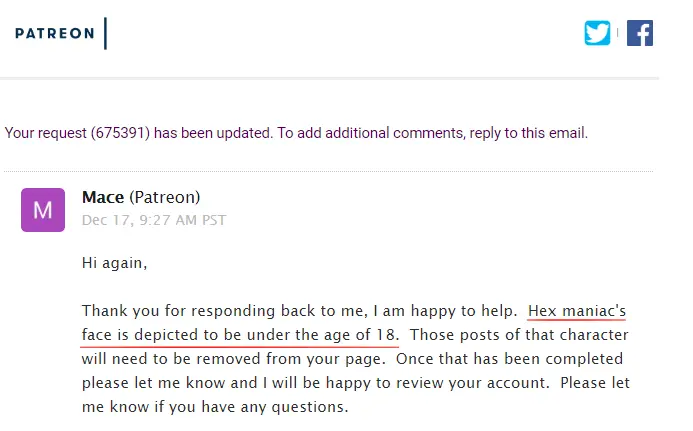Click the dotted separator above the message
The height and width of the screenshot is (431, 693).
click(328, 171)
